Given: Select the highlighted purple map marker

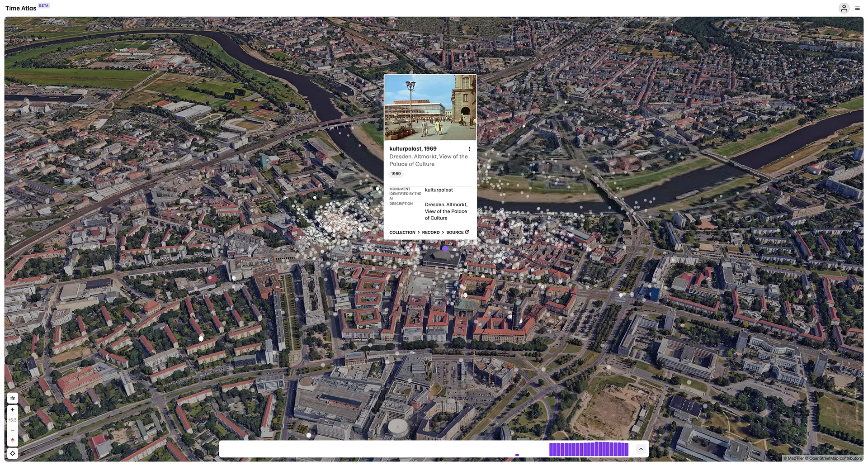Looking at the screenshot, I should (445, 248).
